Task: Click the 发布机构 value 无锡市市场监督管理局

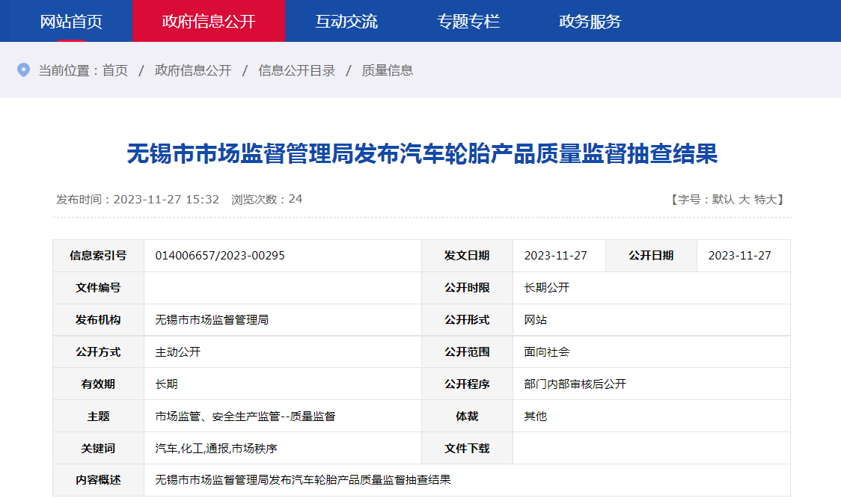Action: 212,320
